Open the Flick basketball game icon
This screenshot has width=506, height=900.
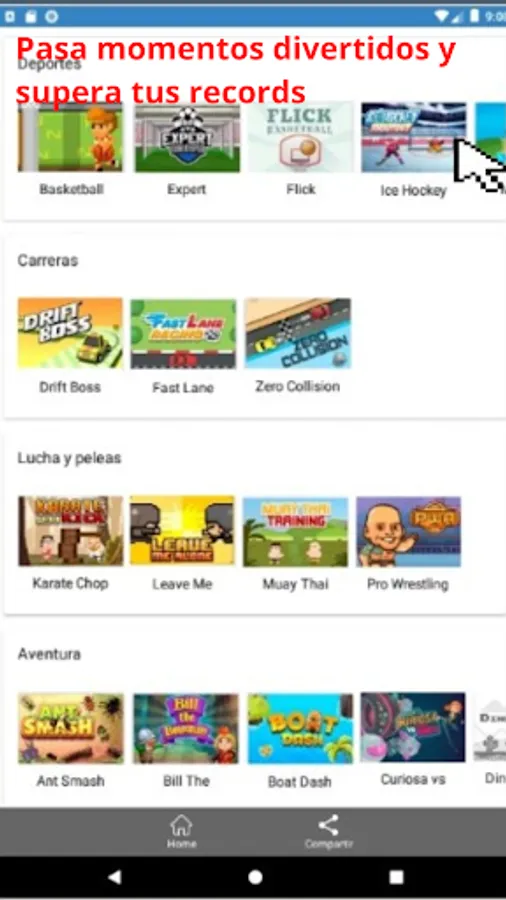301,137
